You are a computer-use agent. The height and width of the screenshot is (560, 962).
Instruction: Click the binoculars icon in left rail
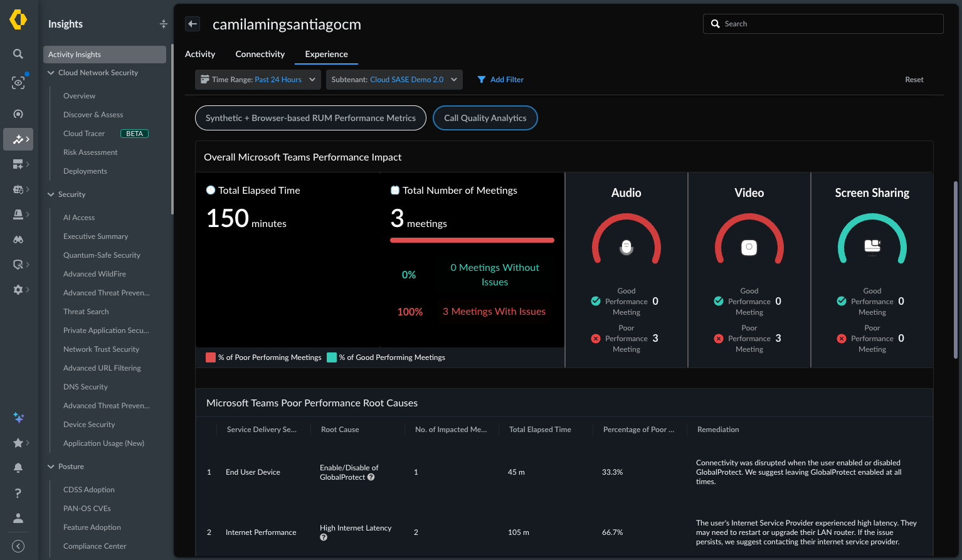tap(18, 240)
